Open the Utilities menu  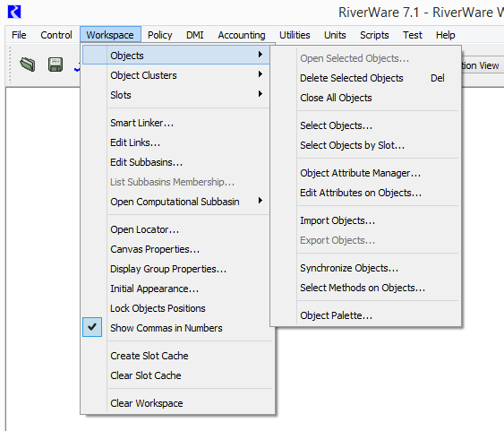295,35
